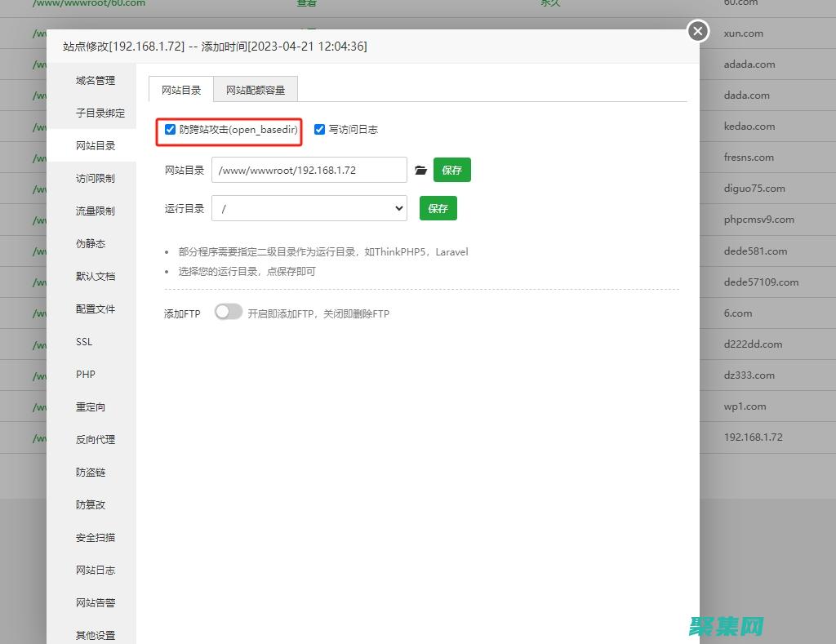This screenshot has height=644, width=836.
Task: Open SSL settings in the sidebar
Action: pyautogui.click(x=84, y=341)
